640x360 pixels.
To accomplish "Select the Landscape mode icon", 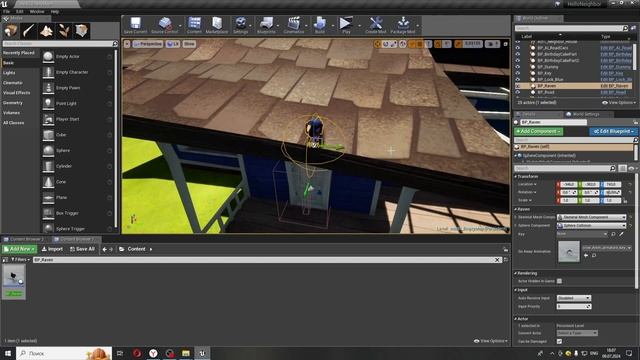I will [x=46, y=31].
